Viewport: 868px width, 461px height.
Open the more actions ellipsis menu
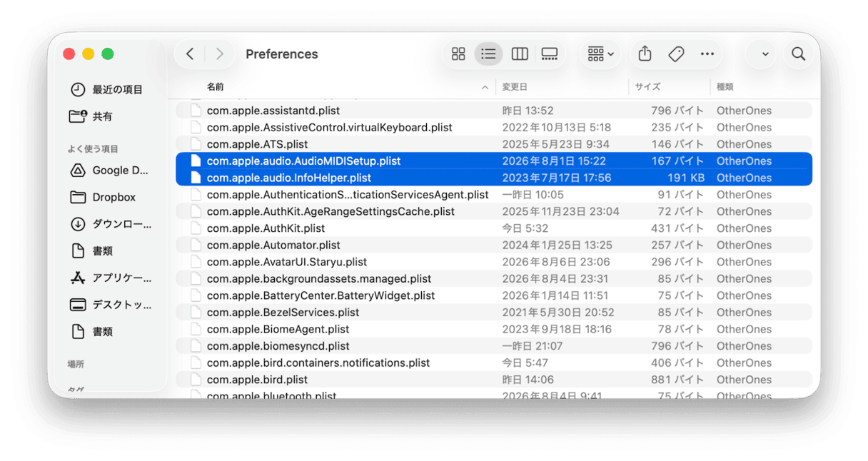pos(707,54)
